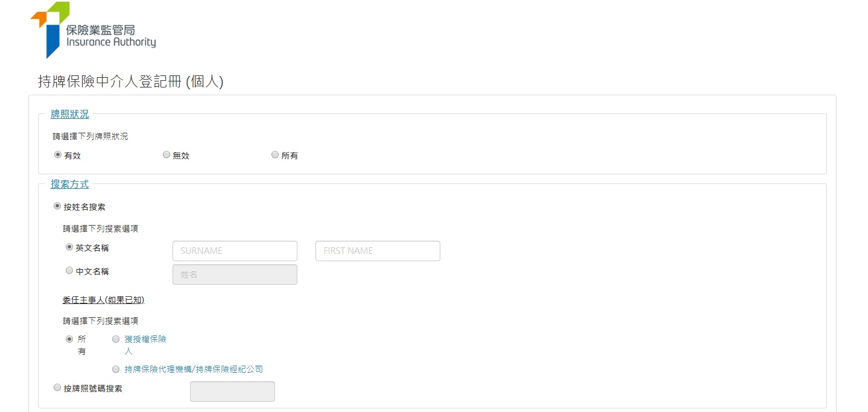
Task: Click the 持牌保險中介人登記冊 (個人) heading
Action: coord(130,81)
